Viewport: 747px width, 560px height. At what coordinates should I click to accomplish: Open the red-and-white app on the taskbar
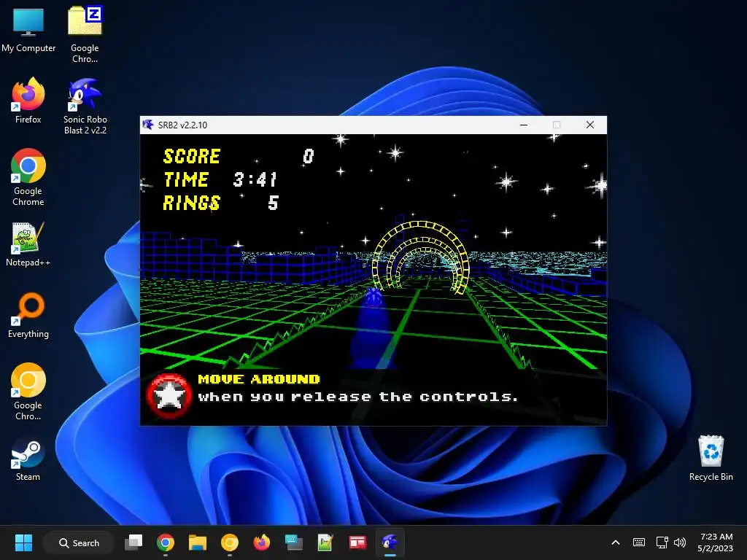tap(357, 542)
